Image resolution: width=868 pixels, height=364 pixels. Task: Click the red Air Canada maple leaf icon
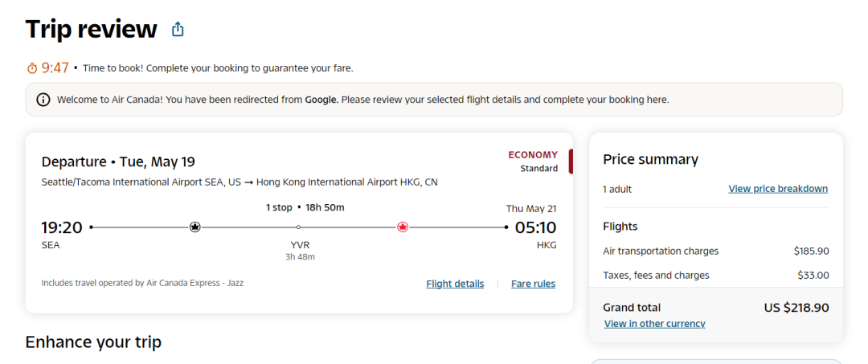tap(403, 227)
